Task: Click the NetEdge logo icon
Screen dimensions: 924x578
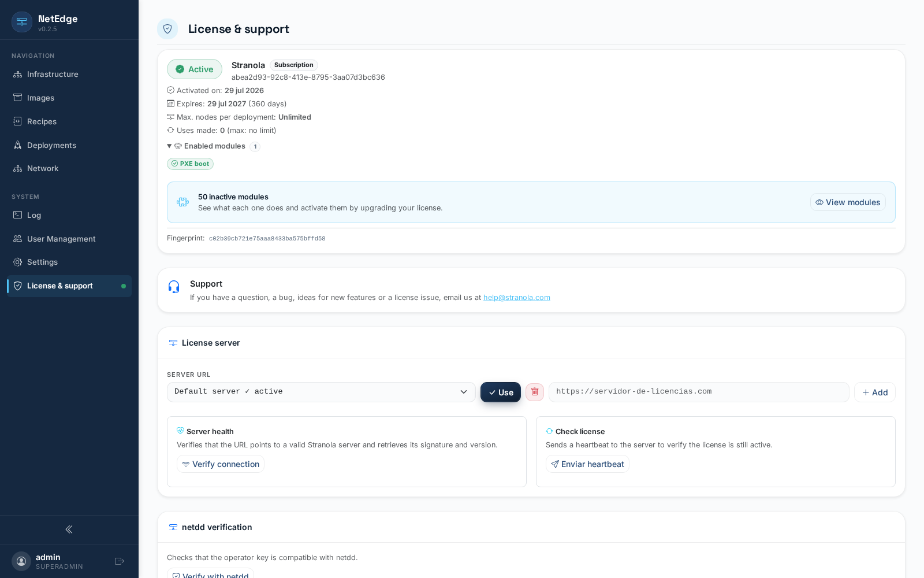Action: (22, 22)
